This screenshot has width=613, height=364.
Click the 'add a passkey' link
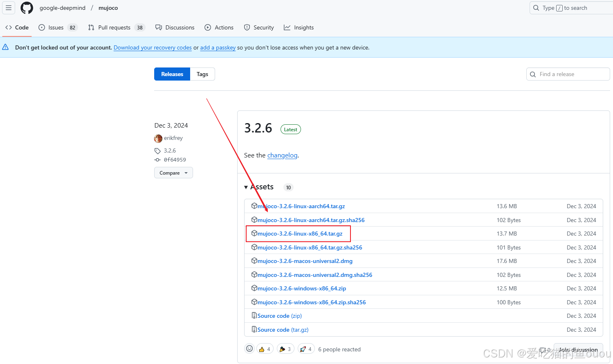tap(218, 47)
